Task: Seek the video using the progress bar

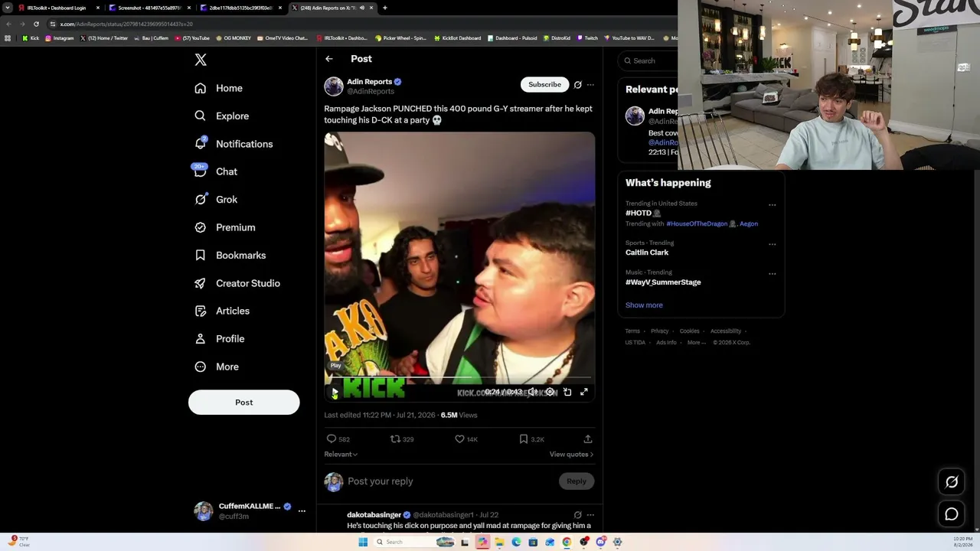Action: pyautogui.click(x=459, y=378)
